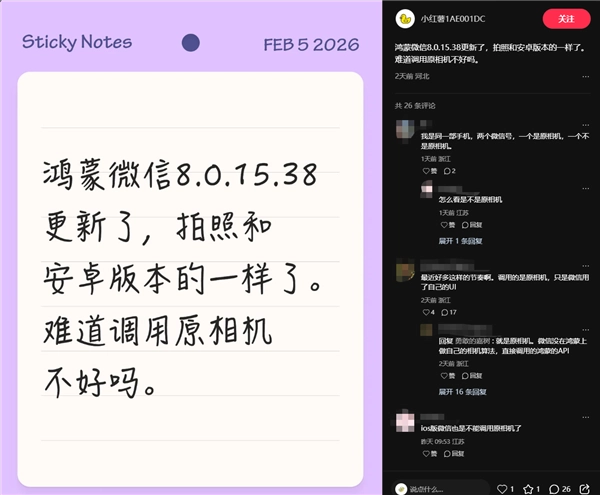This screenshot has height=495, width=600.
Task: Open options for the 就是原相机 reply
Action: click(585, 329)
